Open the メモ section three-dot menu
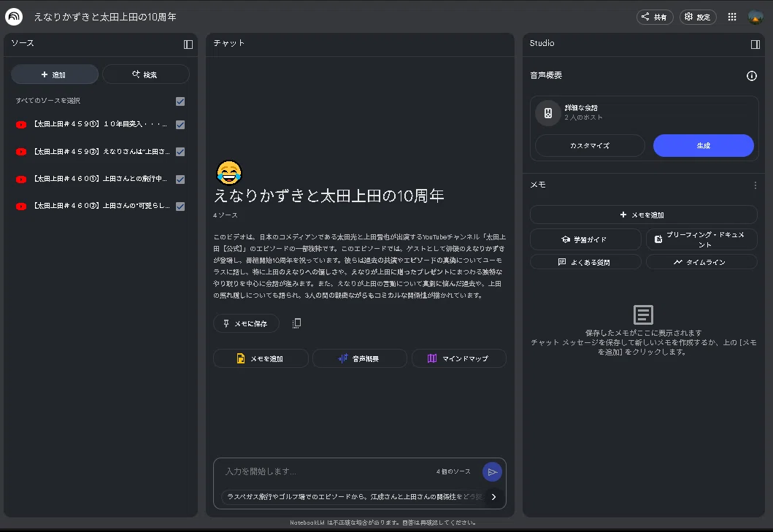Screen dimensions: 773x532 tap(755, 185)
